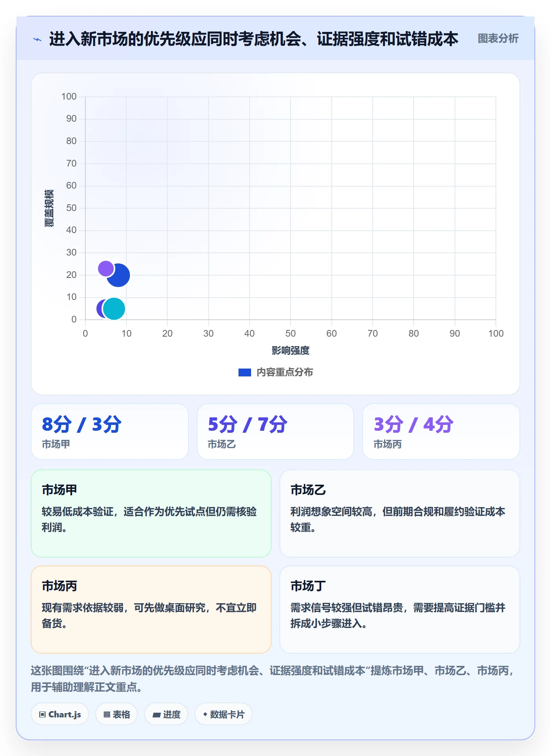
Task: Click the 数据卡片 tag
Action: pyautogui.click(x=224, y=714)
